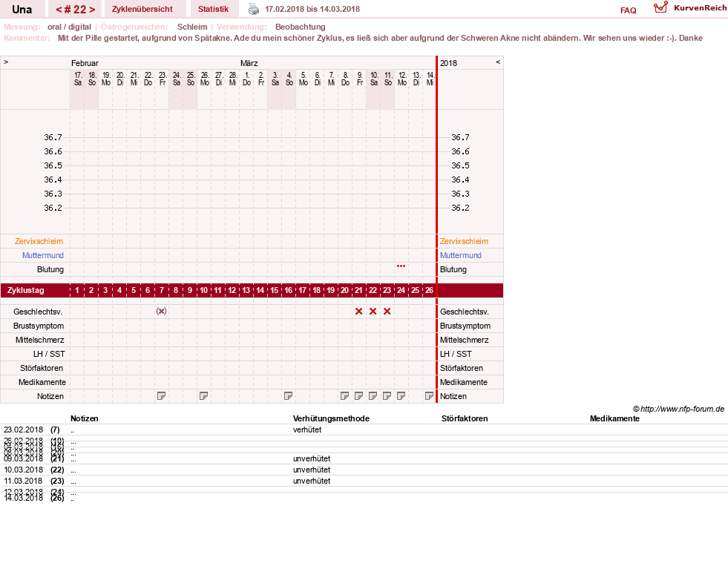Open note icon on cycle day 20
Viewport: 728px width, 566px height.
pyautogui.click(x=344, y=395)
